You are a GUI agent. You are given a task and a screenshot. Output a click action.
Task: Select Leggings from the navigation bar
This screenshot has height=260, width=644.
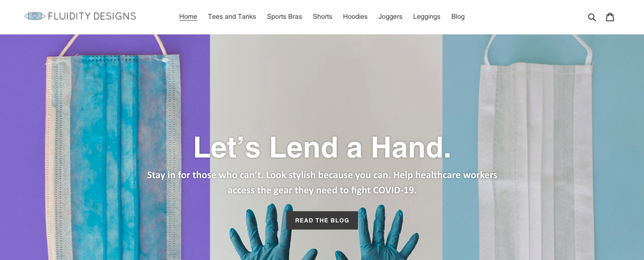[426, 17]
